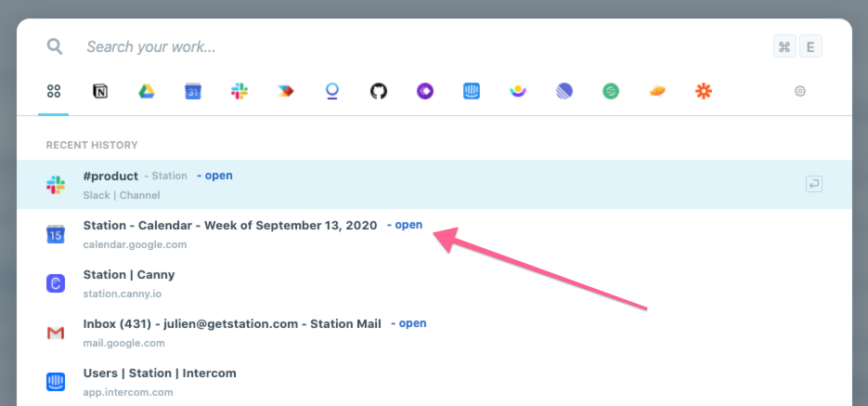
Task: Filter by the blue ring app icon
Action: [332, 91]
